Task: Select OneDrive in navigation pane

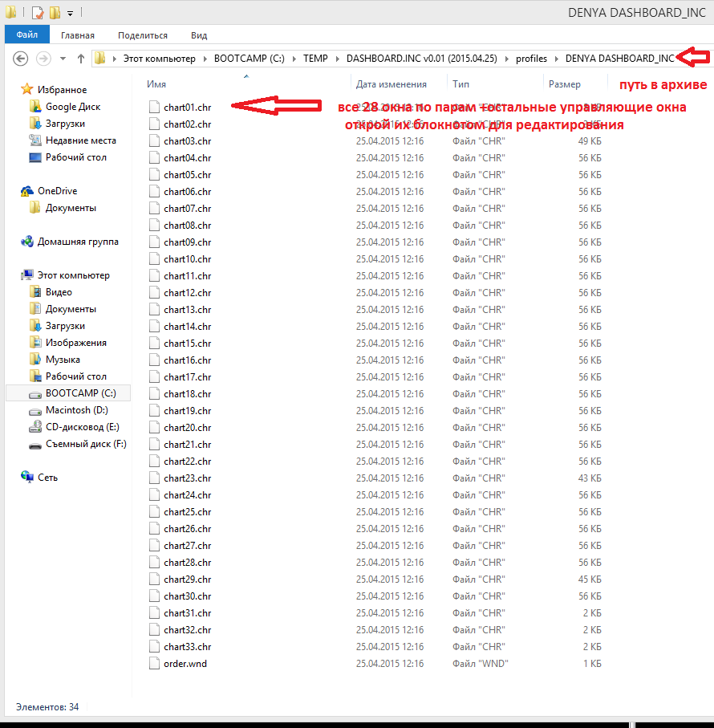Action: click(x=57, y=191)
